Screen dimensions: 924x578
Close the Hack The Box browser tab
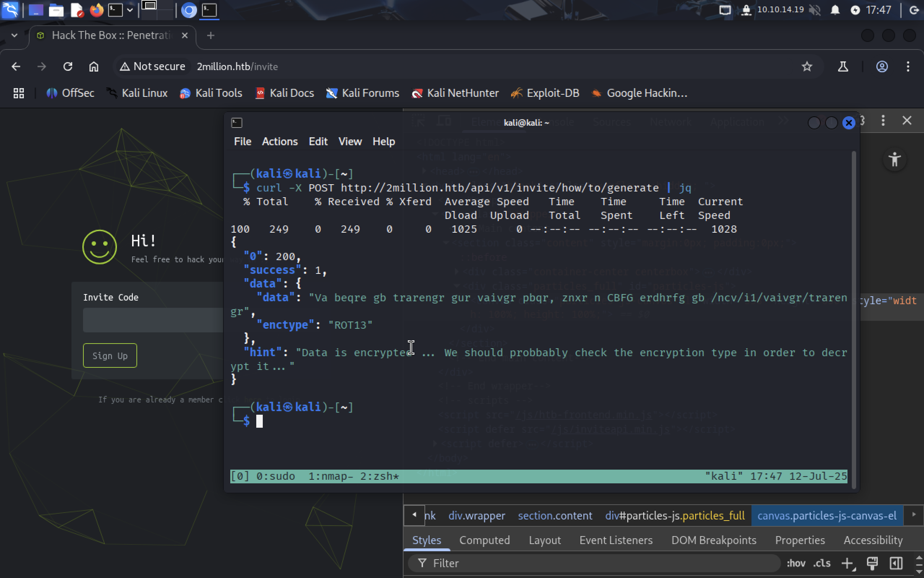point(185,35)
